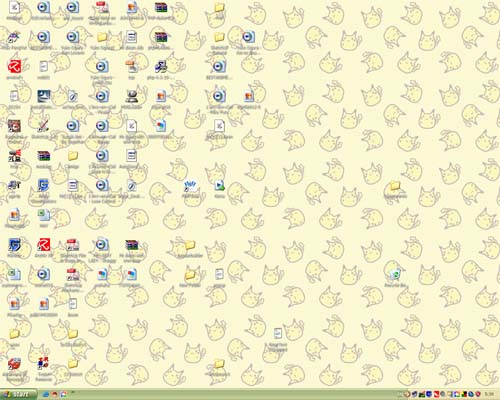500x400 pixels.
Task: Launch Internet Explorer from the Quick Launch bar
Action: 46,394
